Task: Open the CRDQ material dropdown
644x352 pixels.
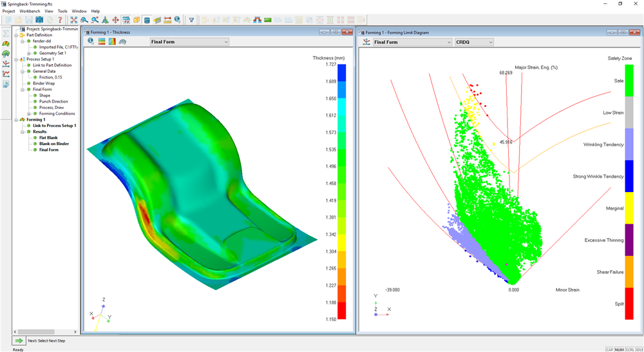Action: tap(474, 43)
